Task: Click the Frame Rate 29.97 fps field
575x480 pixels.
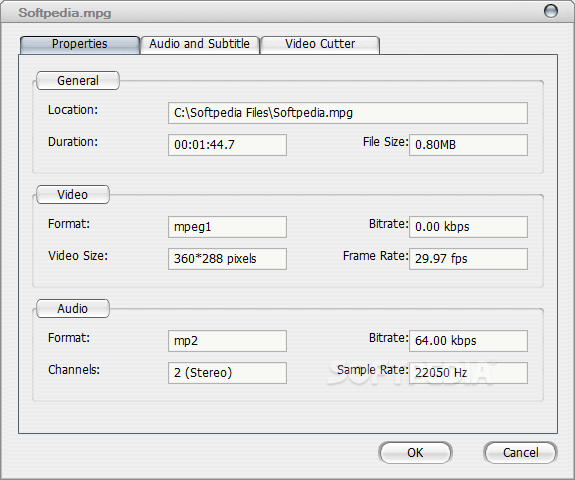Action: 468,259
